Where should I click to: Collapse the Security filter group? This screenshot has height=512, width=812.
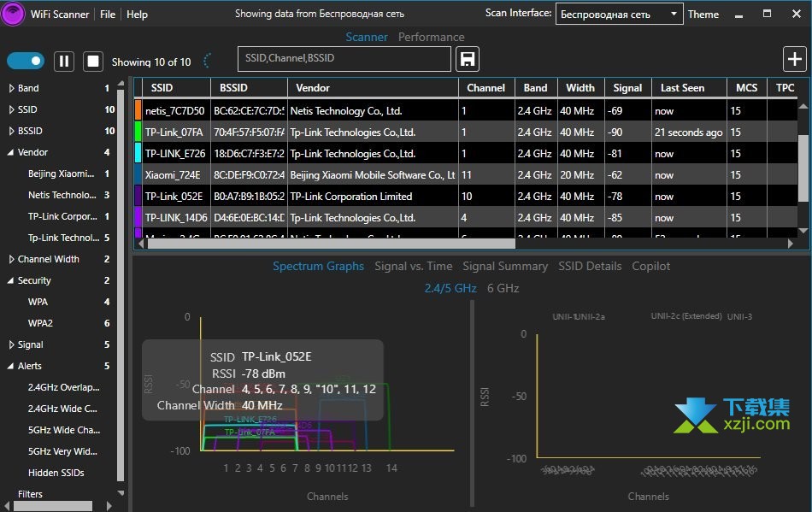[x=11, y=280]
